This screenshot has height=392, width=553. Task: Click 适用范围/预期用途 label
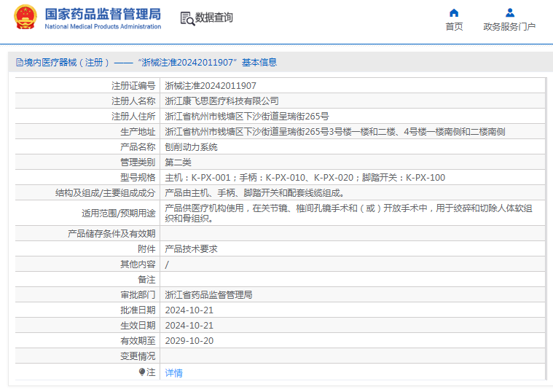tap(119, 213)
